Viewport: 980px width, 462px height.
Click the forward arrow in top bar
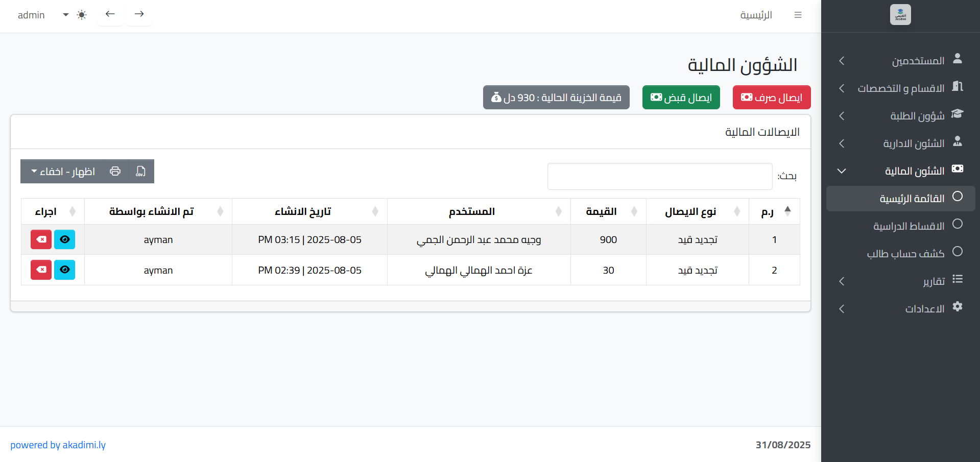point(139,14)
